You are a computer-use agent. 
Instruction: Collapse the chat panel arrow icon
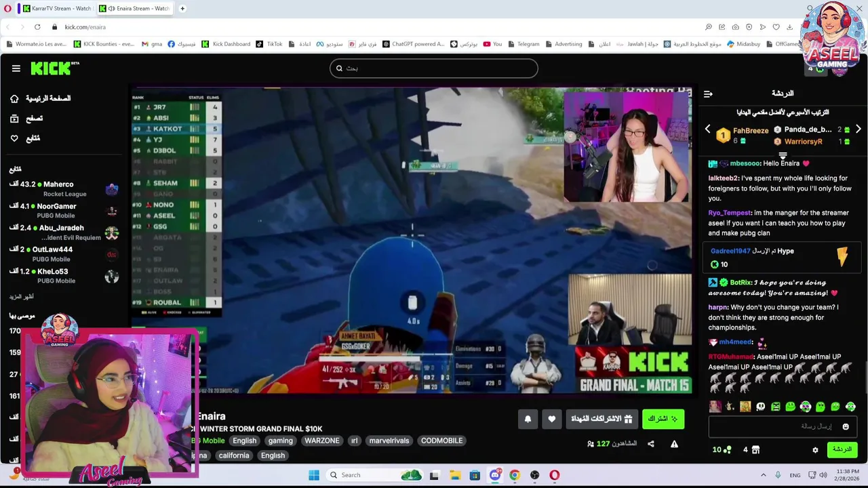pos(708,94)
